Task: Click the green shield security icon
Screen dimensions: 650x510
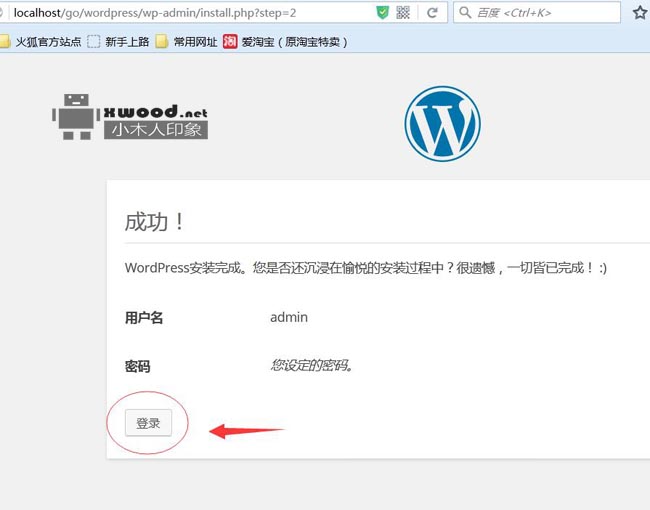Action: (382, 12)
